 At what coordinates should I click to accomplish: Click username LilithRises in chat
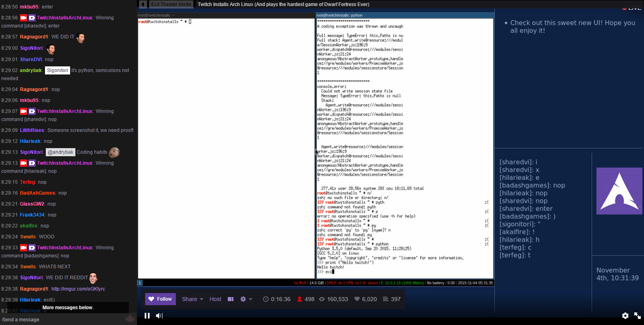click(32, 130)
